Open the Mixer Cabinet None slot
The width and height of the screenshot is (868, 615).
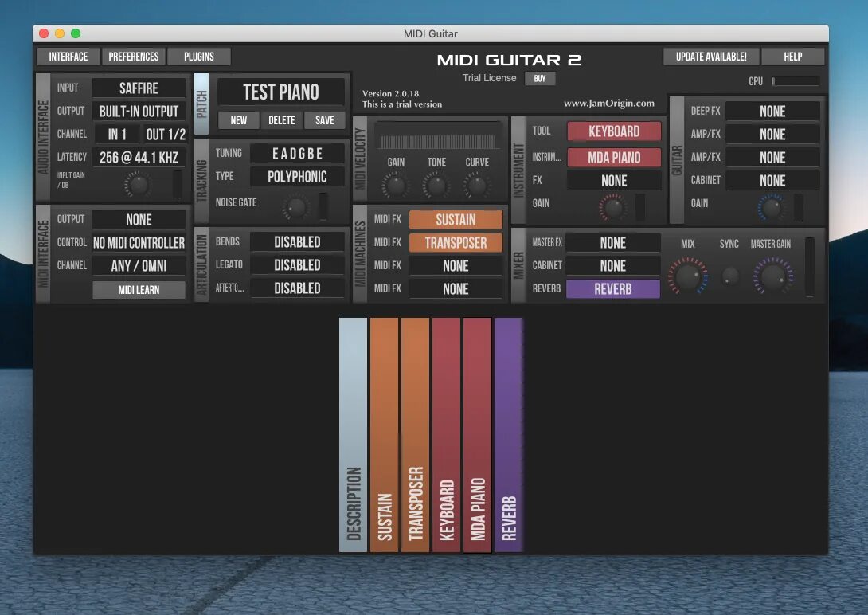[613, 266]
